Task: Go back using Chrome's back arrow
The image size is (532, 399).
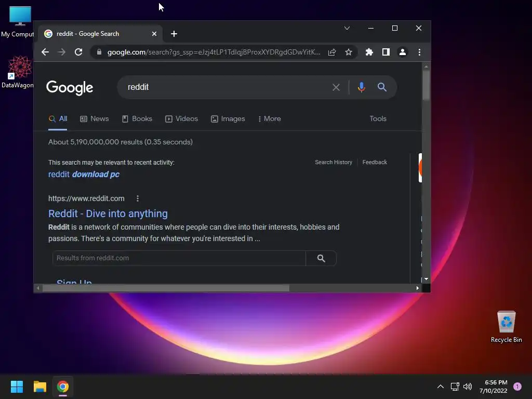Action: click(45, 52)
